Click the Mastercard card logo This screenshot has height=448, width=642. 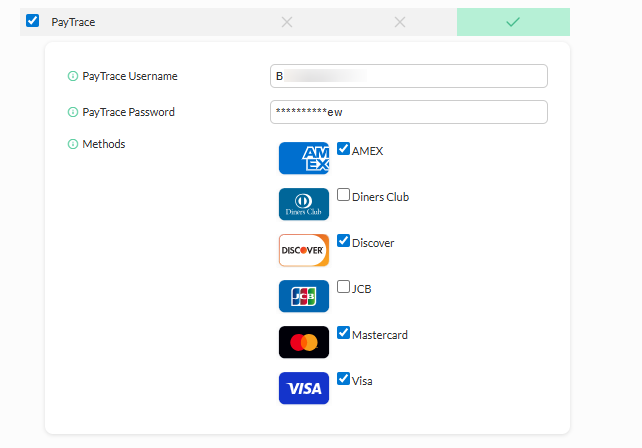(x=304, y=342)
